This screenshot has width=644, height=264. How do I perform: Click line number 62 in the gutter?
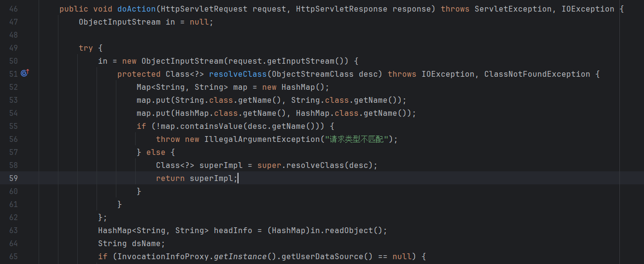(x=14, y=218)
